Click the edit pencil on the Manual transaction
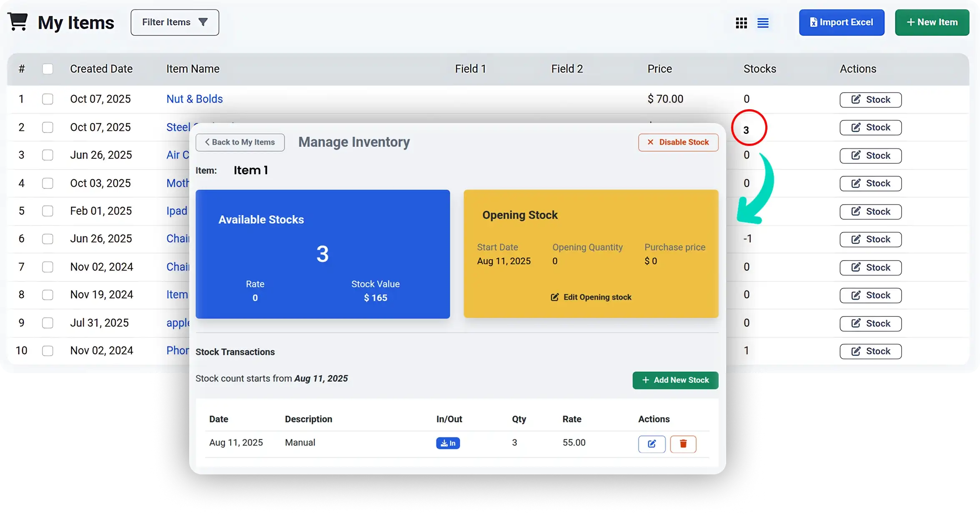The width and height of the screenshot is (980, 514). (x=652, y=444)
